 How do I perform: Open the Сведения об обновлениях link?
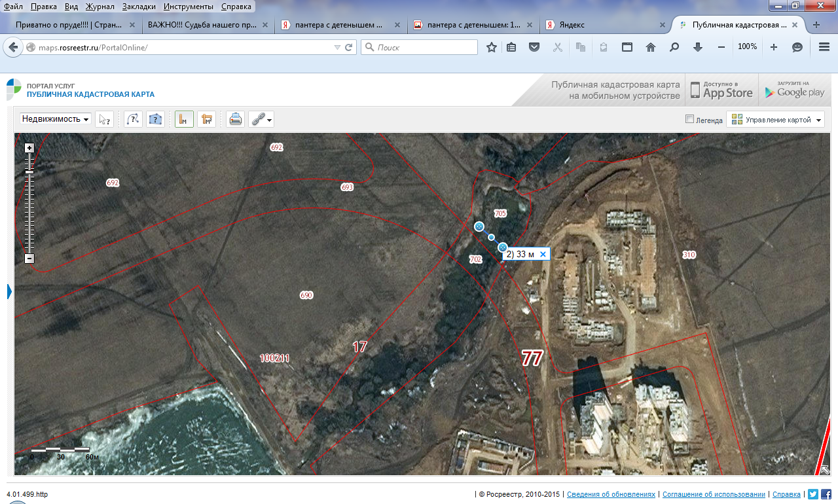[611, 495]
